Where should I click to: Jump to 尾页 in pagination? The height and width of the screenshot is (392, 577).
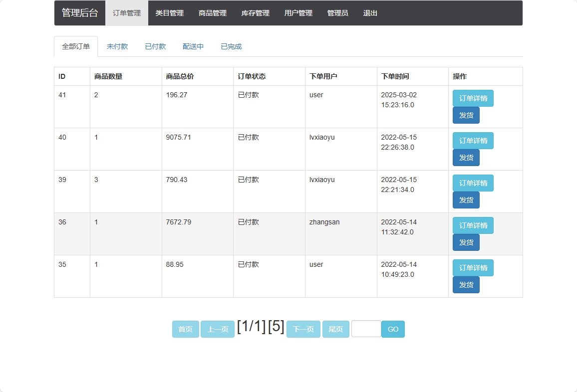[x=335, y=329]
